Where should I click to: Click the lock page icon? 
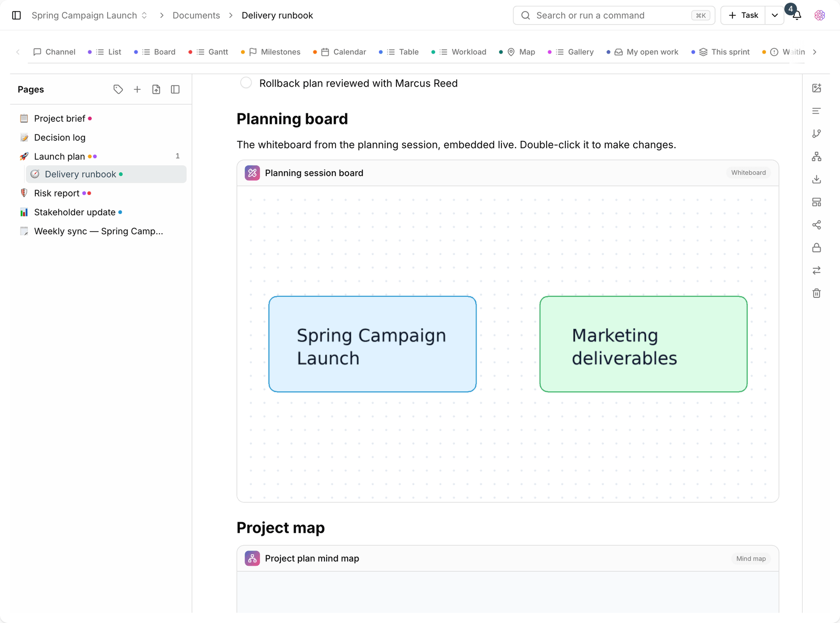pyautogui.click(x=816, y=247)
